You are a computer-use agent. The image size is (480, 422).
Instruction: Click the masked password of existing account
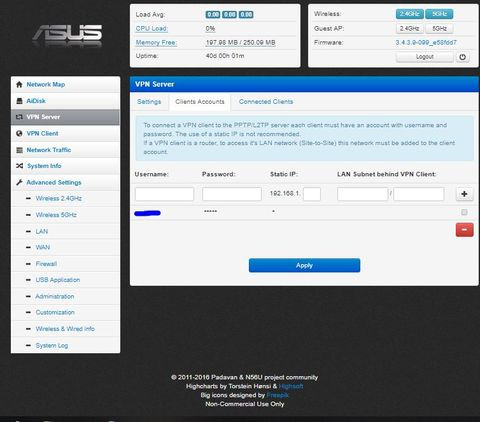[x=210, y=211]
